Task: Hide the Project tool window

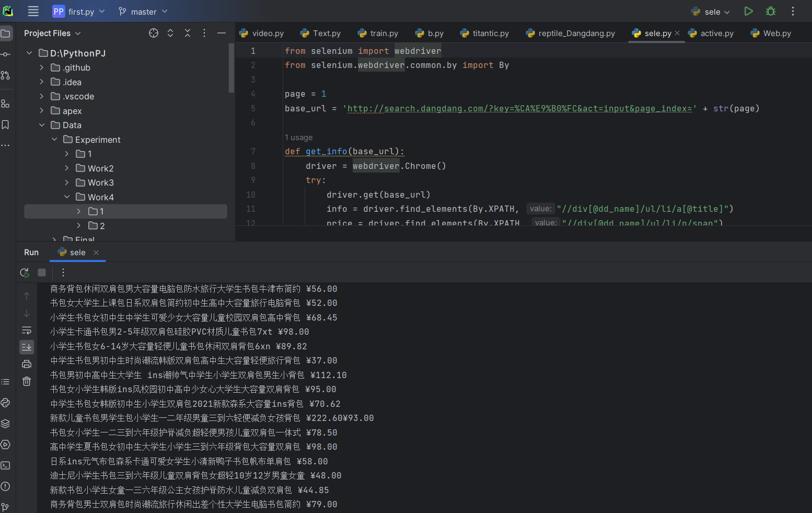Action: [222, 33]
